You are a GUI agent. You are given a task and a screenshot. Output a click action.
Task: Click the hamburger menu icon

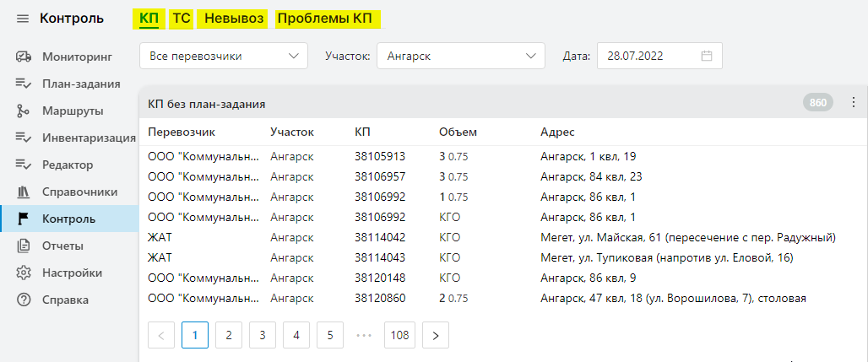pyautogui.click(x=22, y=19)
